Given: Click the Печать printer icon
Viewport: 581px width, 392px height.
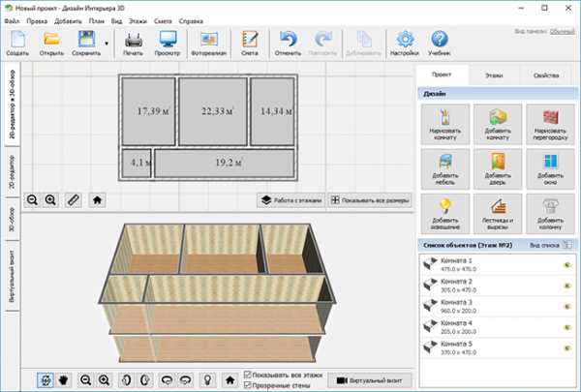Looking at the screenshot, I should click(x=133, y=44).
